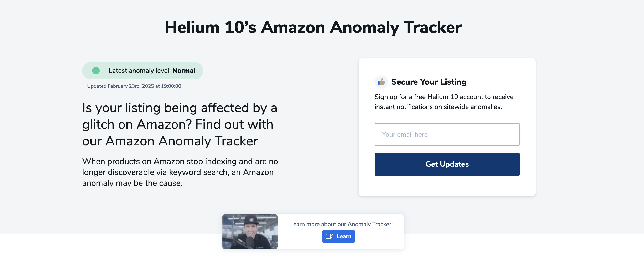Click the "Sign up for a free Helium 10 account" text
The width and height of the screenshot is (644, 258).
pyautogui.click(x=444, y=97)
